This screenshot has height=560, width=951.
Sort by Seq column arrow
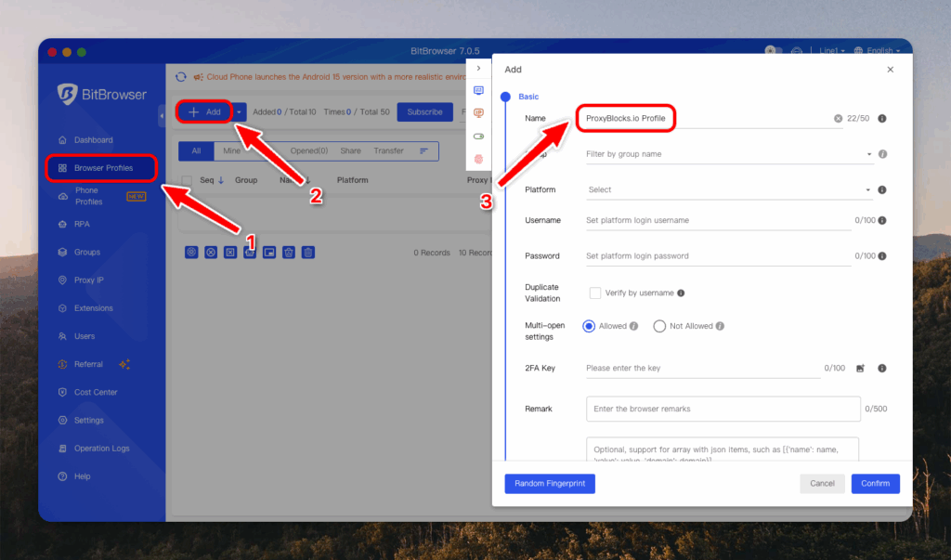tap(221, 180)
